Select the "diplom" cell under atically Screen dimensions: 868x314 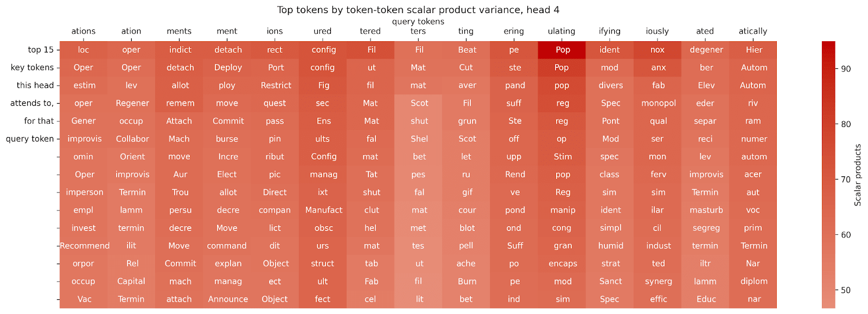coord(754,281)
